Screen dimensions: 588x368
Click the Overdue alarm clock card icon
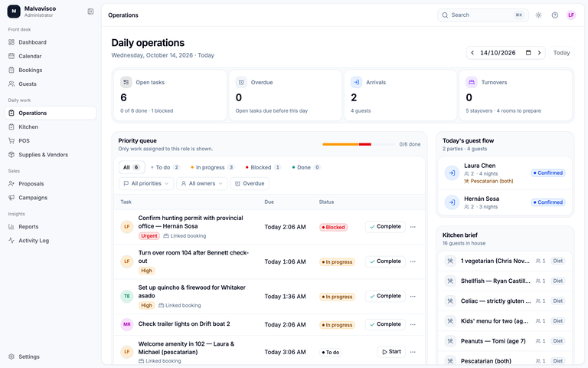(x=241, y=82)
